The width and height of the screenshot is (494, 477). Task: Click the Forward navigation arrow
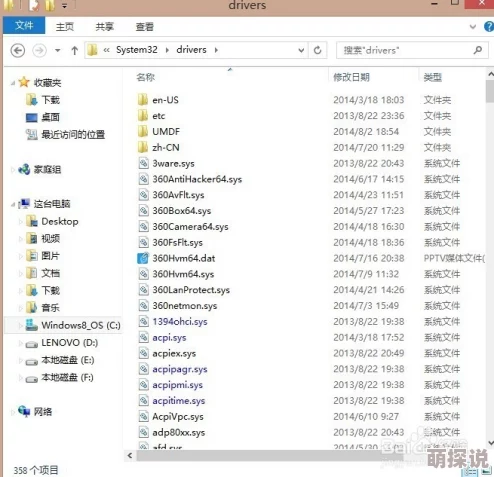(39, 51)
